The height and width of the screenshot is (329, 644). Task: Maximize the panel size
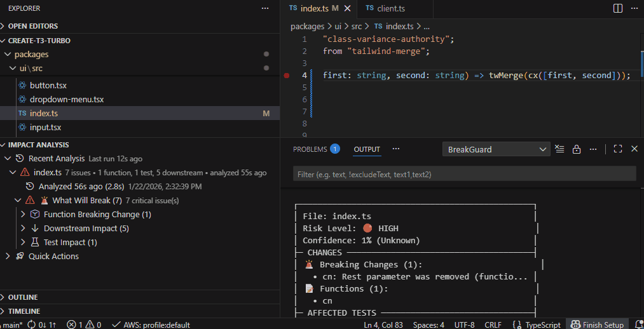point(618,149)
